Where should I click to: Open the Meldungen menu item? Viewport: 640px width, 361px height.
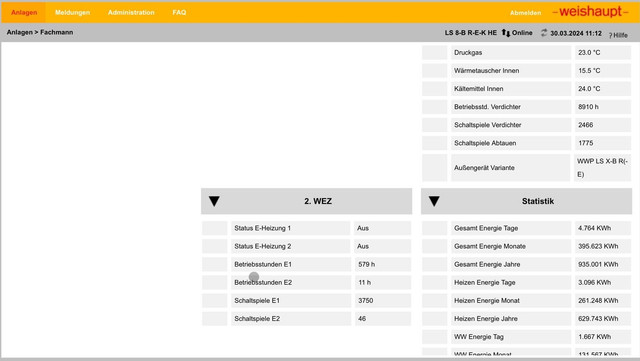pos(72,13)
